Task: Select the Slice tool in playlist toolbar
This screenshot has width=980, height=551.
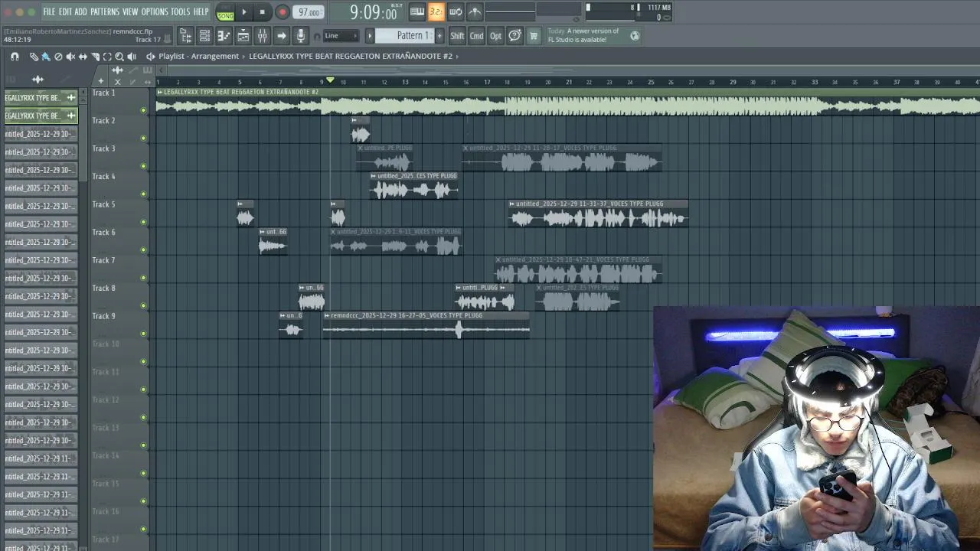Action: [x=95, y=57]
